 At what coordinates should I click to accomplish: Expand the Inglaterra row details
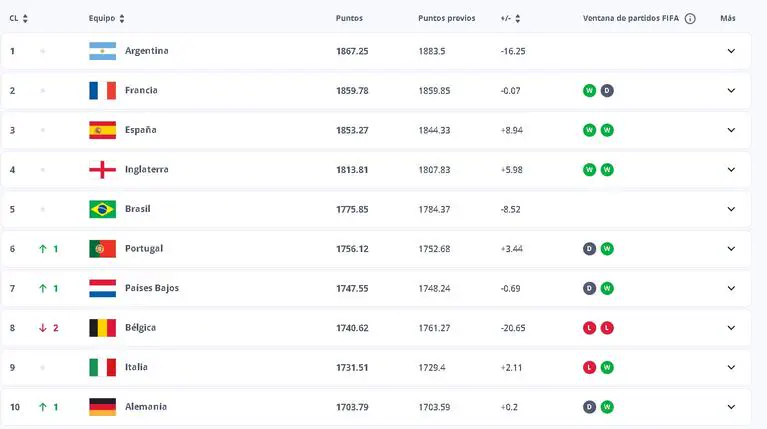click(731, 170)
